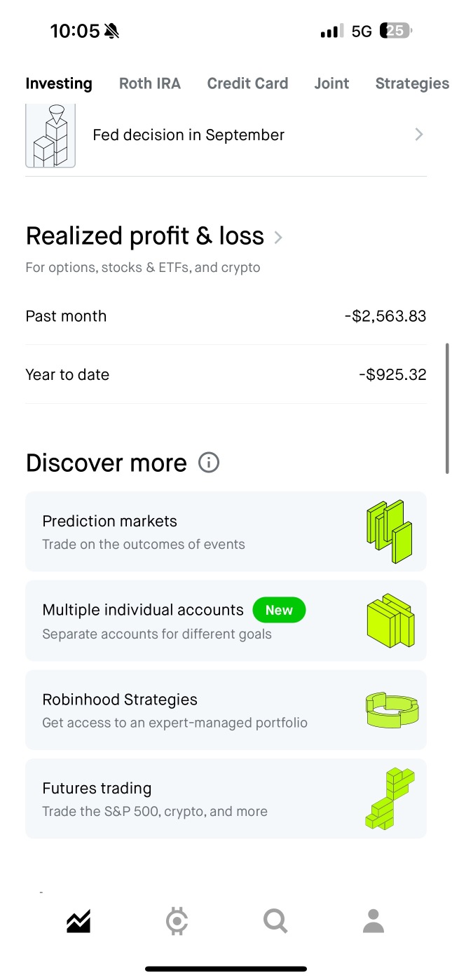Screen dimensions: 452x980
Task: View Past month realized loss row
Action: point(226,316)
